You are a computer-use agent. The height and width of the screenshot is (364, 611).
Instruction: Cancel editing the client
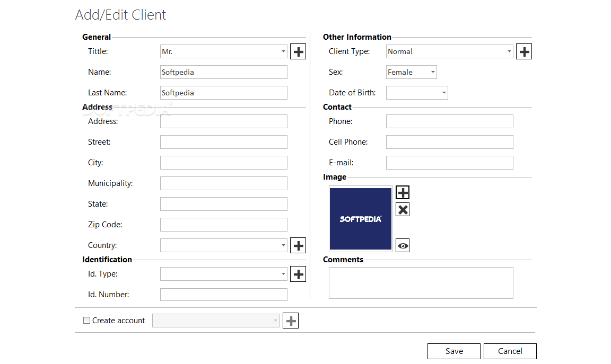click(510, 351)
